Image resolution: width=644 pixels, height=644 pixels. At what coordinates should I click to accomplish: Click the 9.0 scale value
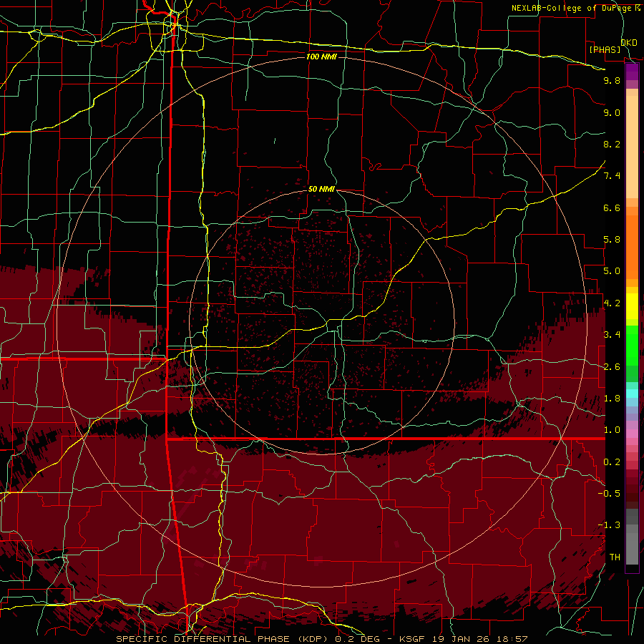[x=612, y=112]
